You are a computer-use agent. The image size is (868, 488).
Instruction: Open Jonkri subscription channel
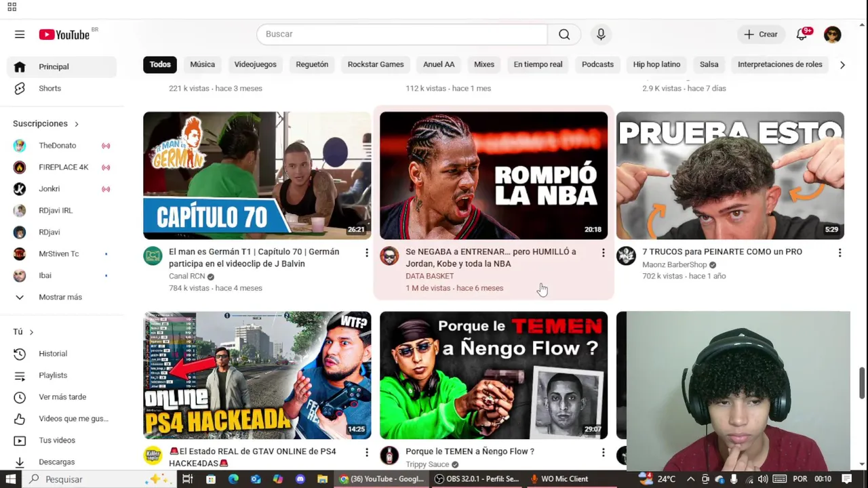point(62,189)
